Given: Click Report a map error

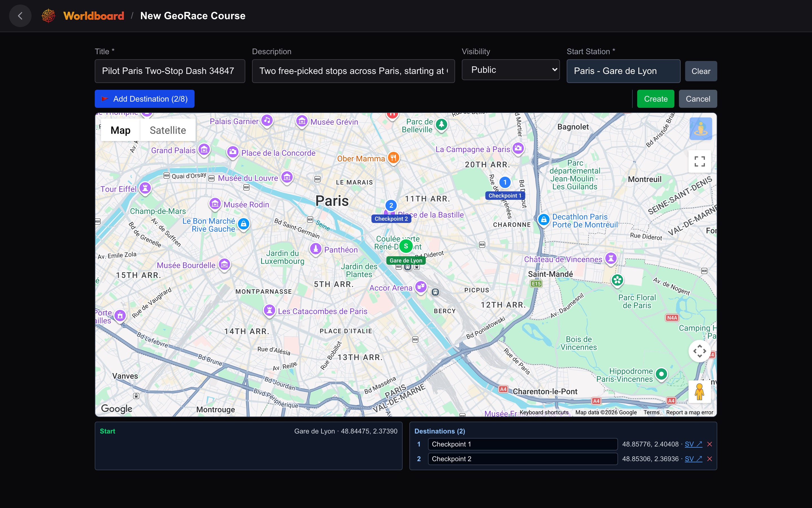Looking at the screenshot, I should coord(690,412).
